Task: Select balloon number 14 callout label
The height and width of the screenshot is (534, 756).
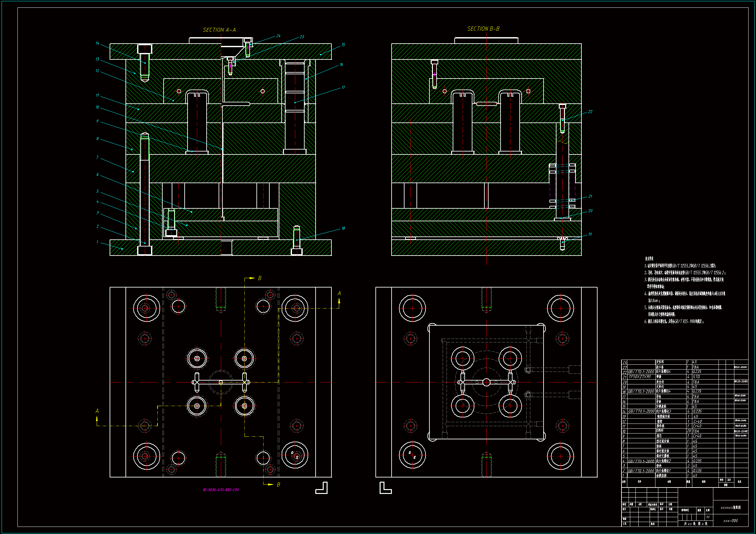Action: (97, 43)
